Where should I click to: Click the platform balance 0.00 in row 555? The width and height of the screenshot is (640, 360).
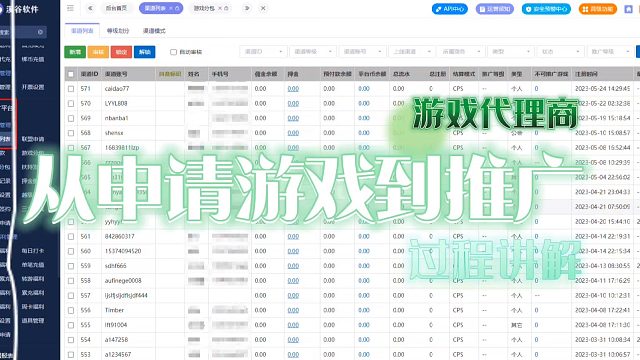(x=364, y=325)
